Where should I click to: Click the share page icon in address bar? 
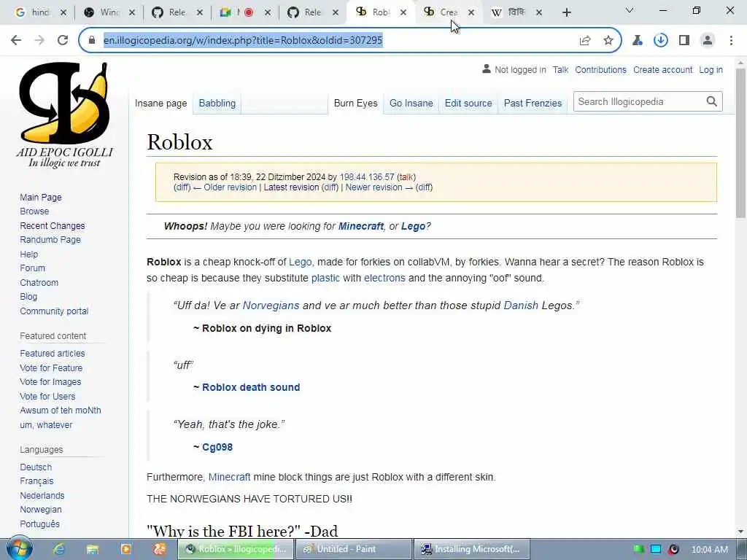(x=585, y=41)
